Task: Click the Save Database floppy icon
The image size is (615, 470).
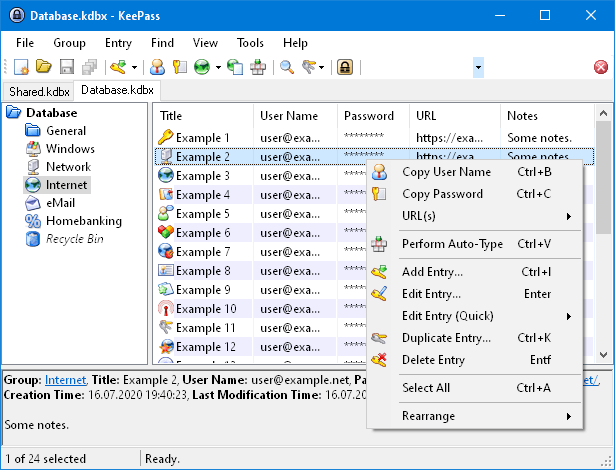Action: (67, 67)
